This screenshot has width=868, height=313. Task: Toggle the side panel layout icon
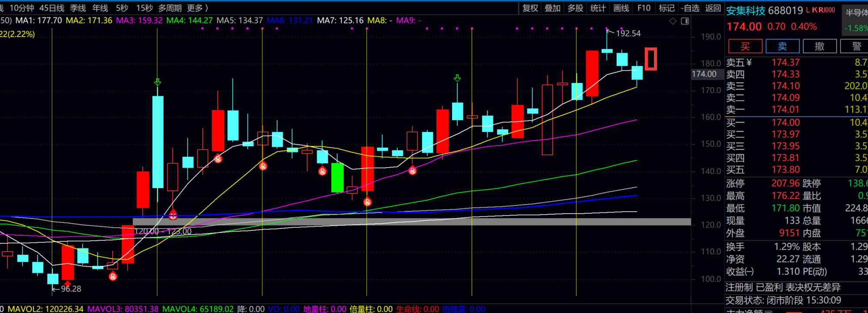(685, 21)
